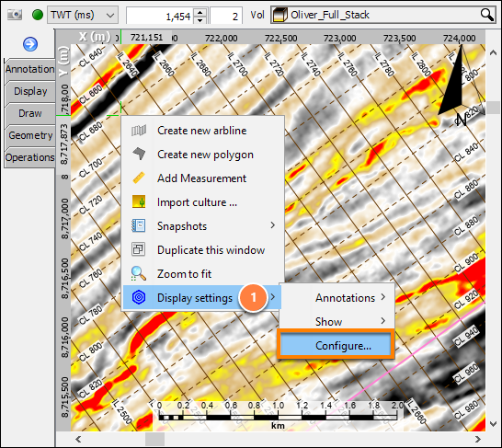The height and width of the screenshot is (448, 502).
Task: Click the horizontal scrollbar thumb
Action: coord(154,439)
